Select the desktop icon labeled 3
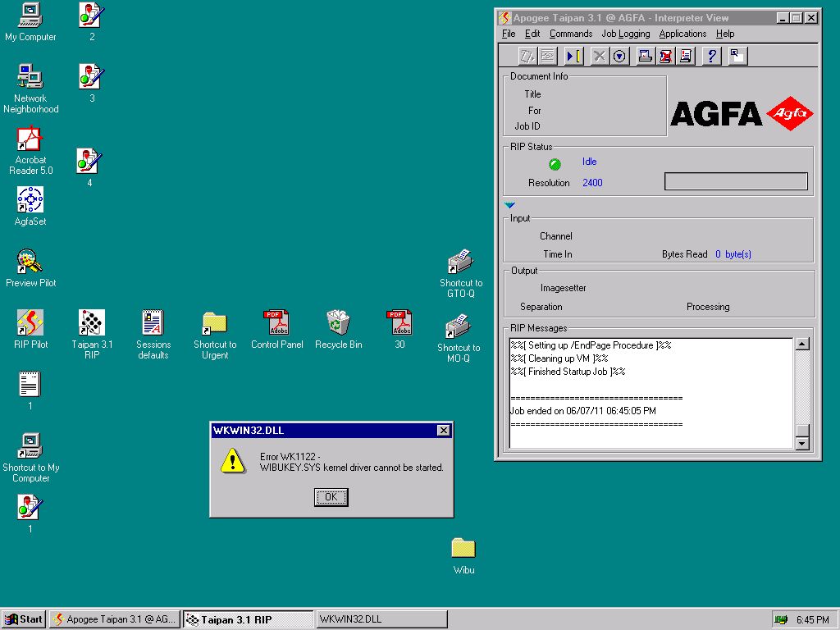 click(92, 84)
